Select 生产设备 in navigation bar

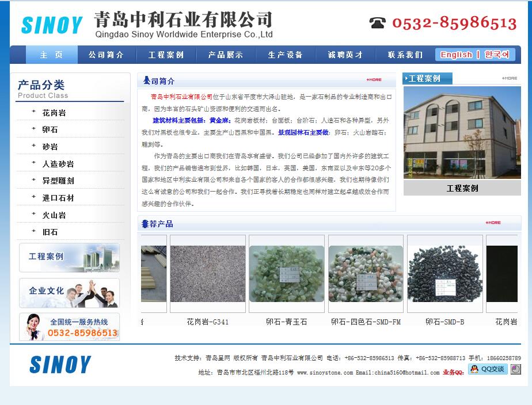tap(286, 55)
